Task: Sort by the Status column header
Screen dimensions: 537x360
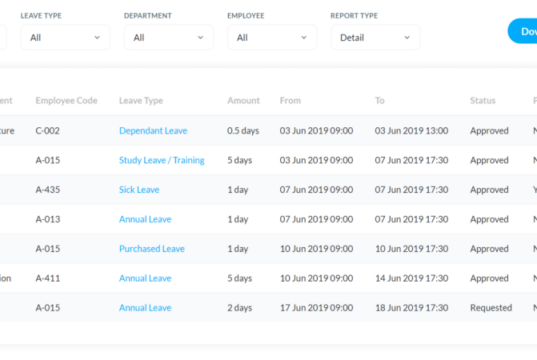Action: (x=483, y=100)
